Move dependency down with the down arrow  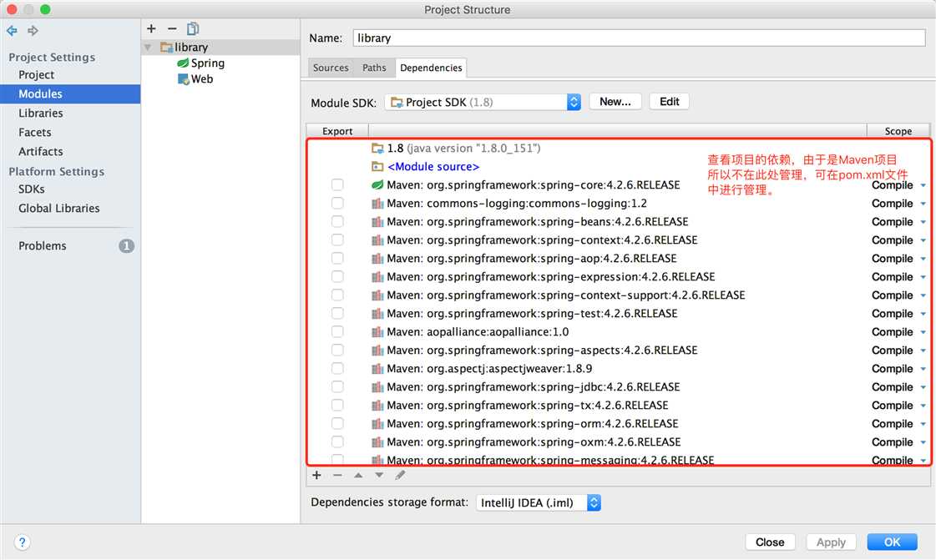click(x=379, y=476)
